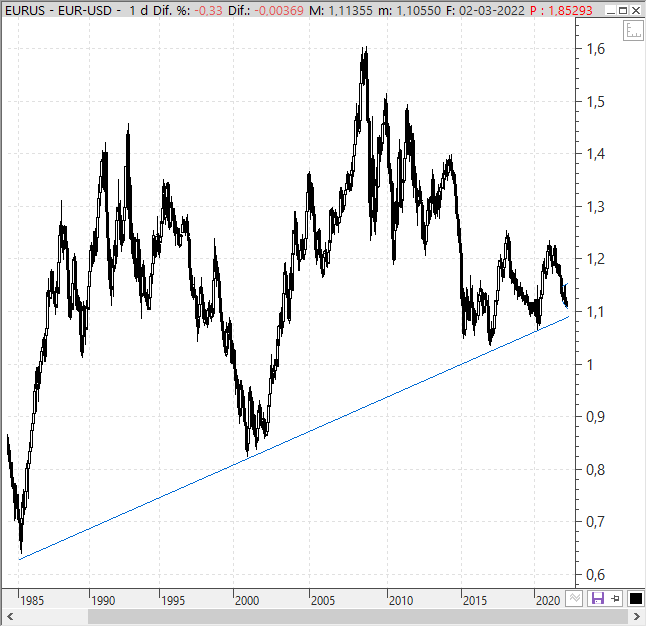Click the M: 1,11355 maximum value
This screenshot has width=647, height=627.
click(341, 10)
